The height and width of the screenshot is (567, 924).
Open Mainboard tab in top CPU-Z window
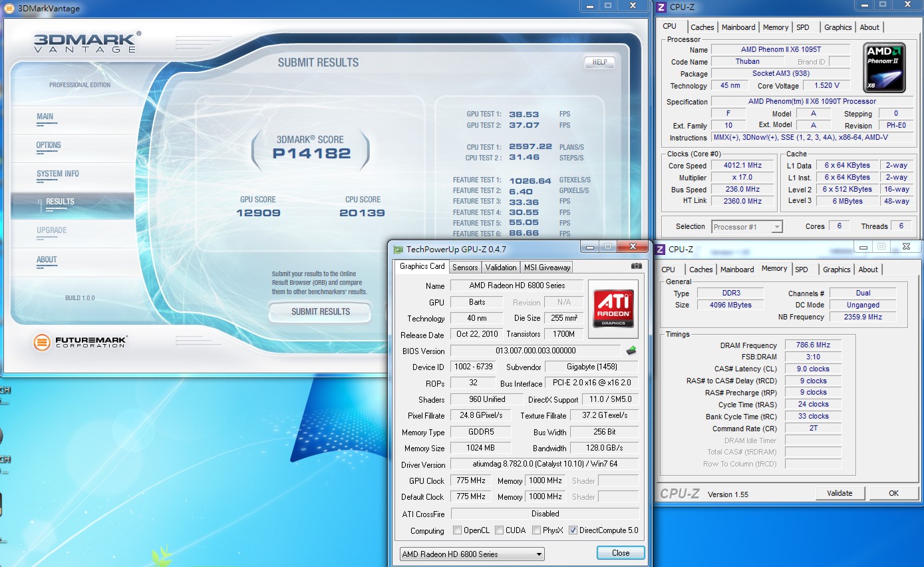pyautogui.click(x=738, y=27)
